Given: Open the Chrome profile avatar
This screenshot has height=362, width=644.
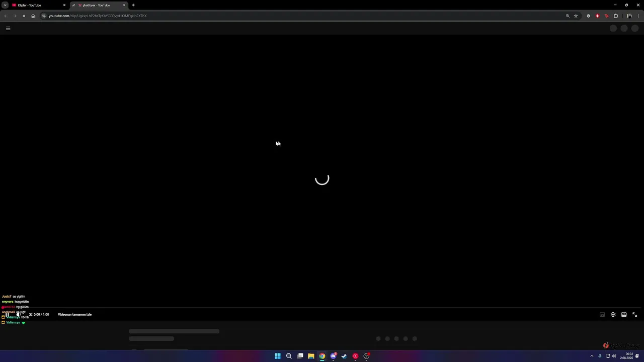Looking at the screenshot, I should click(629, 16).
